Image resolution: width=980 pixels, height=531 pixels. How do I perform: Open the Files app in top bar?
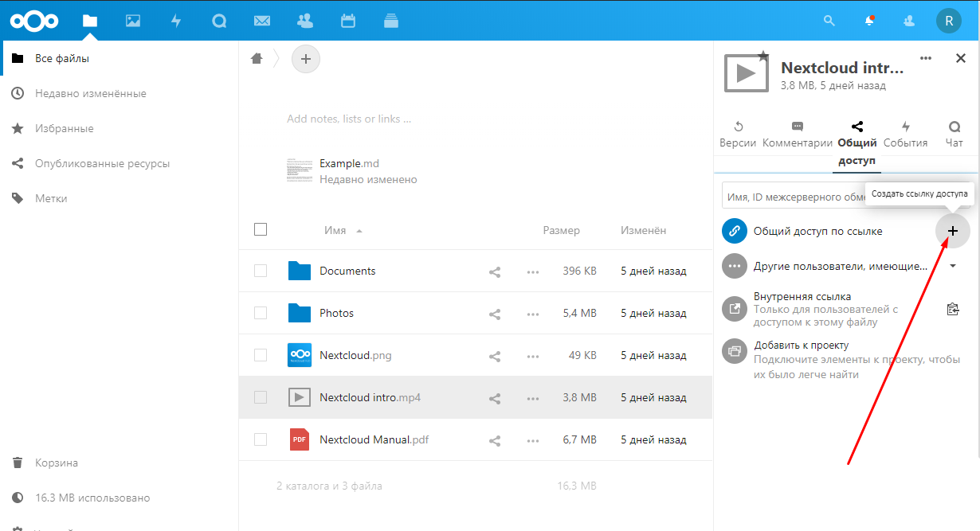pyautogui.click(x=90, y=21)
